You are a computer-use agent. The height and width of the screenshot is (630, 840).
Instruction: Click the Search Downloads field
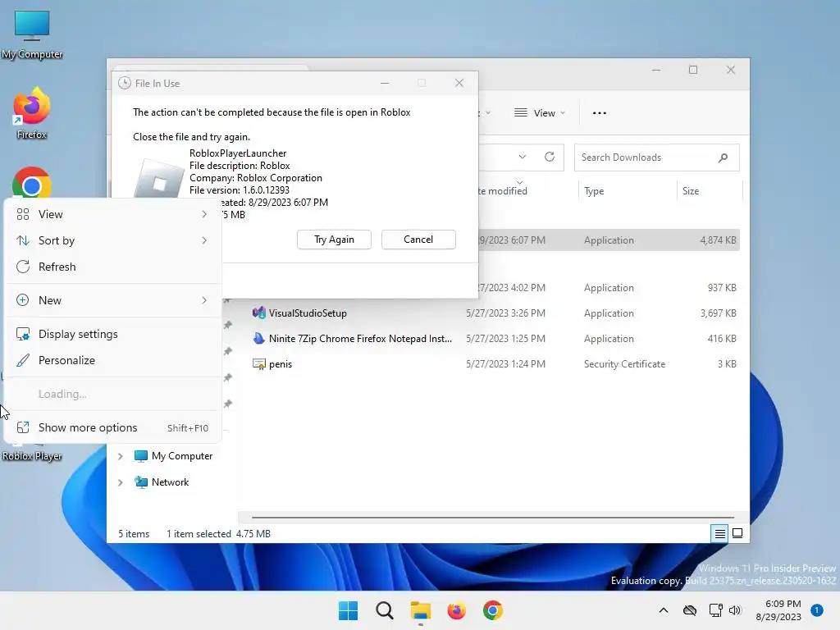point(657,157)
